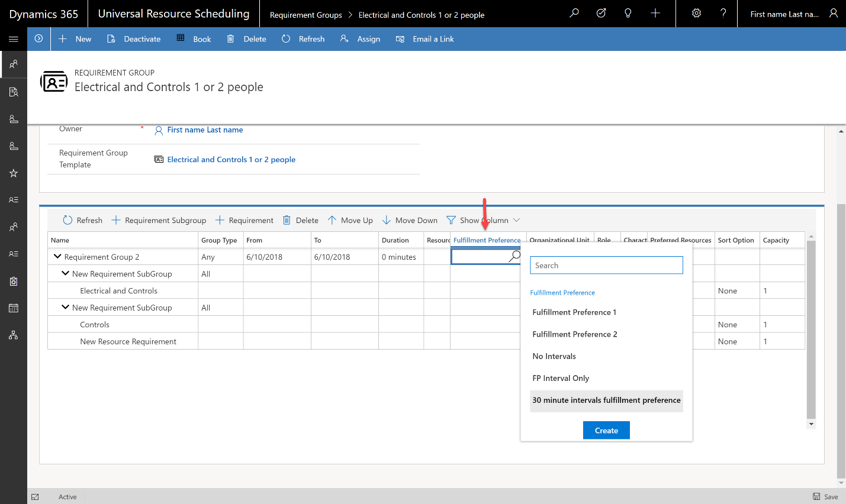Click the lookup Search input field
Image resolution: width=846 pixels, height=504 pixels.
[606, 265]
